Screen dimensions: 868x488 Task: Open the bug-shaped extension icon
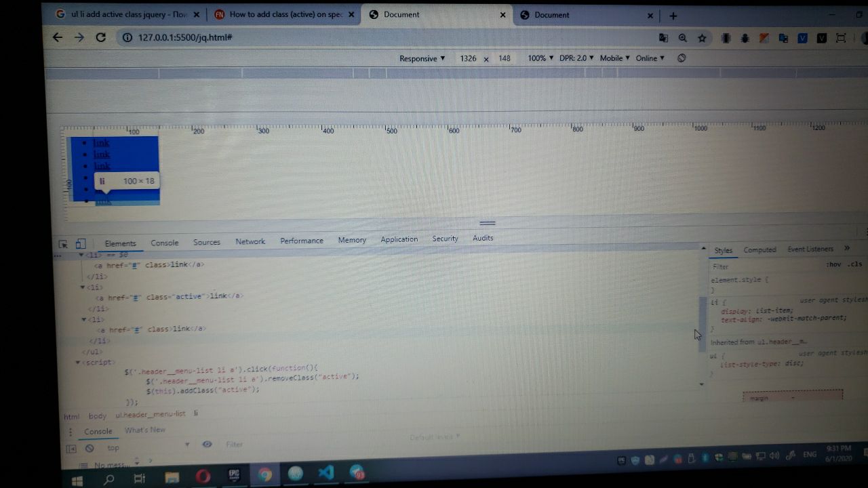coord(745,39)
